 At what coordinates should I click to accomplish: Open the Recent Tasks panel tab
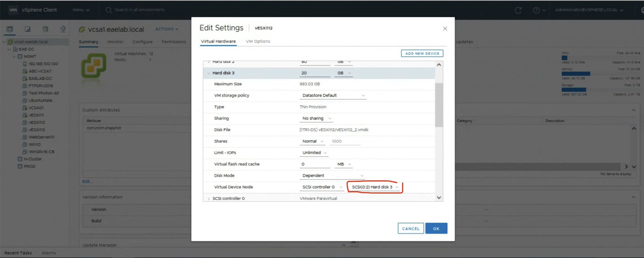click(x=18, y=253)
